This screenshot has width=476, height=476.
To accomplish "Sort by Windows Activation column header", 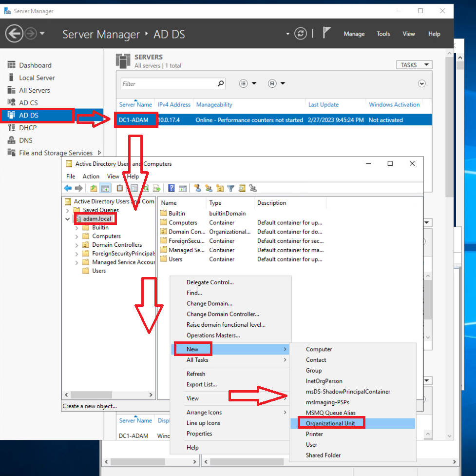I will click(394, 104).
